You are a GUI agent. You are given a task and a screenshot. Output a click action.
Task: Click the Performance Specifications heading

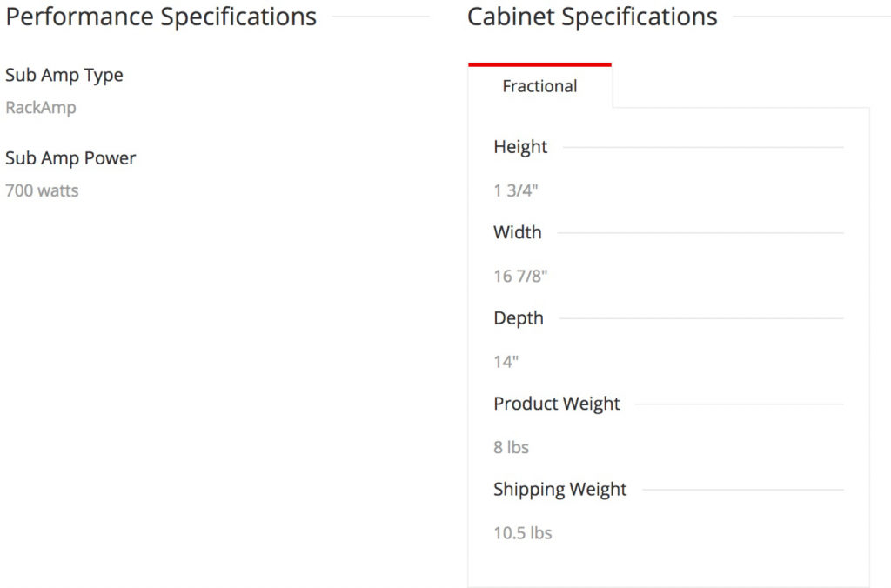click(x=161, y=17)
